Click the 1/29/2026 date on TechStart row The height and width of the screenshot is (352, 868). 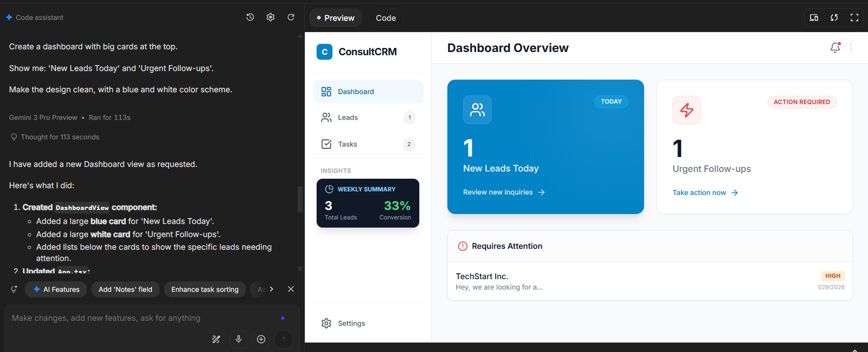[831, 287]
